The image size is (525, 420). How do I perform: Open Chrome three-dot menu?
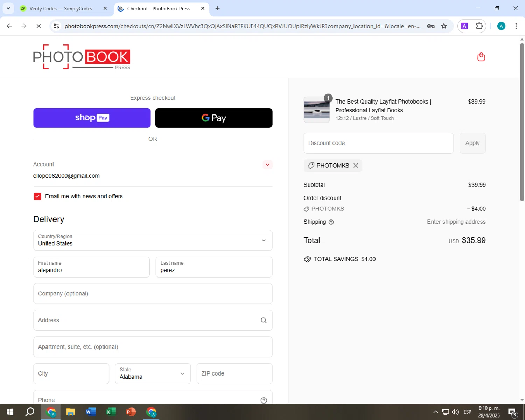click(x=516, y=26)
